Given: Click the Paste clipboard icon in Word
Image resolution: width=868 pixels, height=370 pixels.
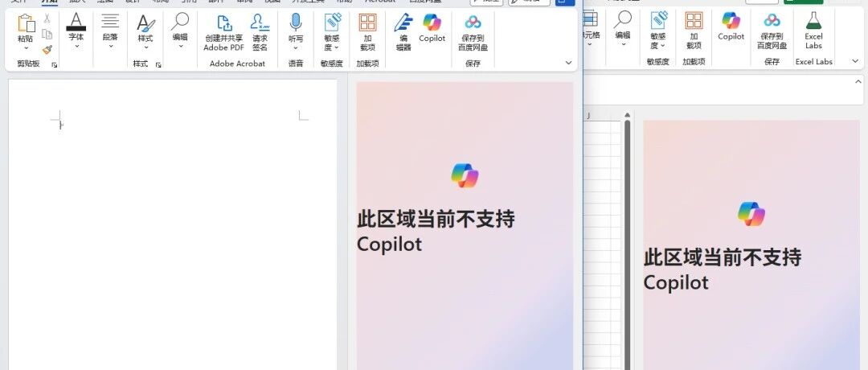Looking at the screenshot, I should (26, 23).
